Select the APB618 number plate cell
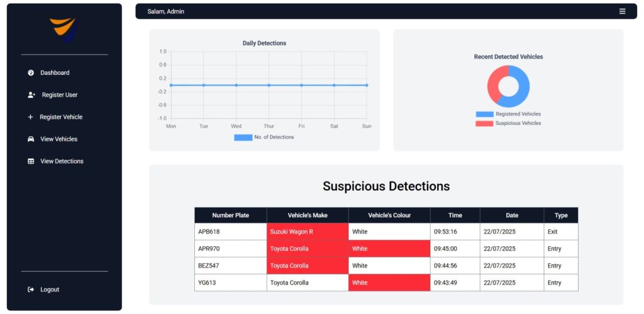 (209, 232)
